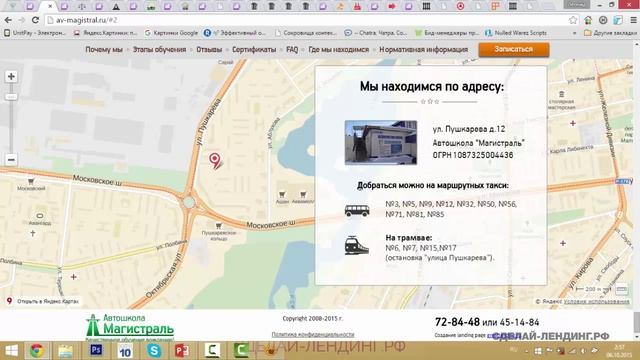Open the taskbar app showing '10'

(x=125, y=351)
